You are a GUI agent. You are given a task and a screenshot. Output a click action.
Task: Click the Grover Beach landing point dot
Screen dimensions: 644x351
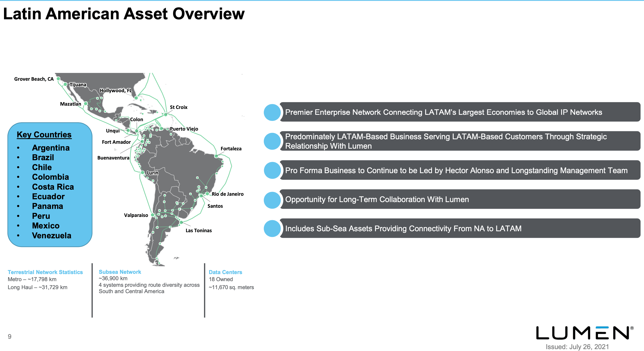pyautogui.click(x=58, y=79)
